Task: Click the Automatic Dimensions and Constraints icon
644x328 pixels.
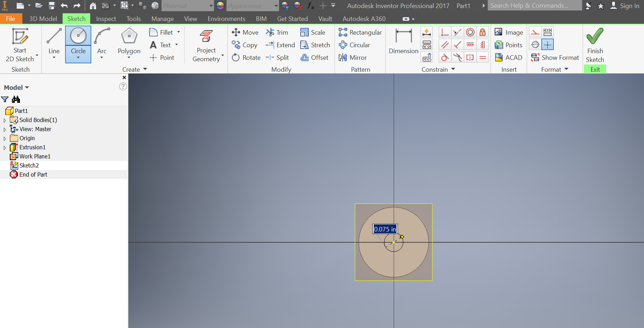Action: (427, 32)
